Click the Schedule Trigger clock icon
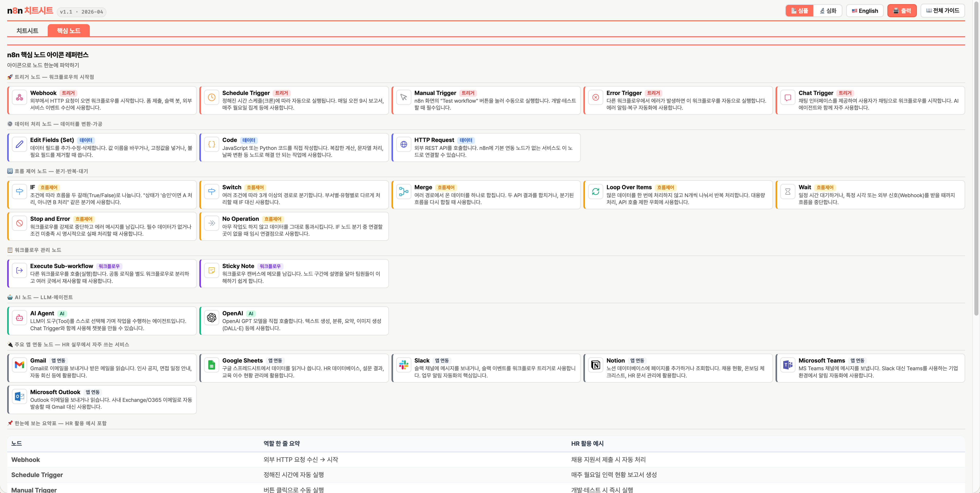Screen dimensions: 980x493 pyautogui.click(x=212, y=98)
